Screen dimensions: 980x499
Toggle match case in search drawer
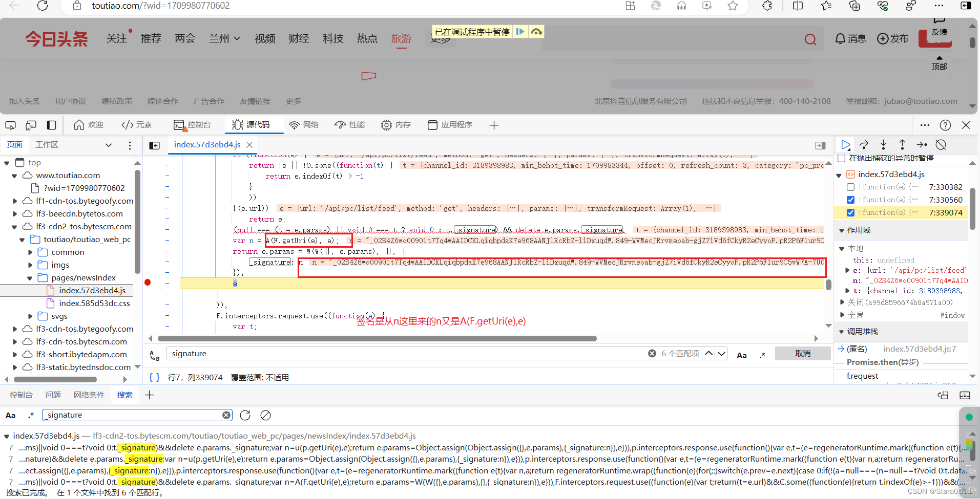pos(10,415)
